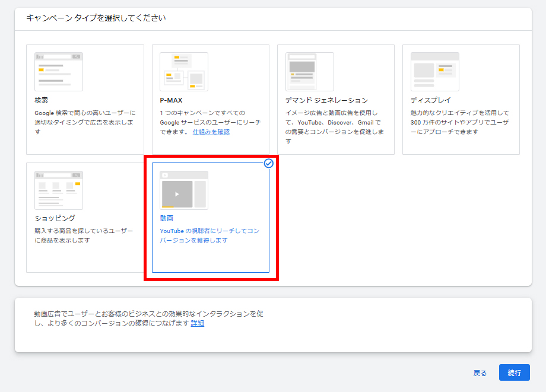Click the Display campaign illustration icon

pos(434,72)
